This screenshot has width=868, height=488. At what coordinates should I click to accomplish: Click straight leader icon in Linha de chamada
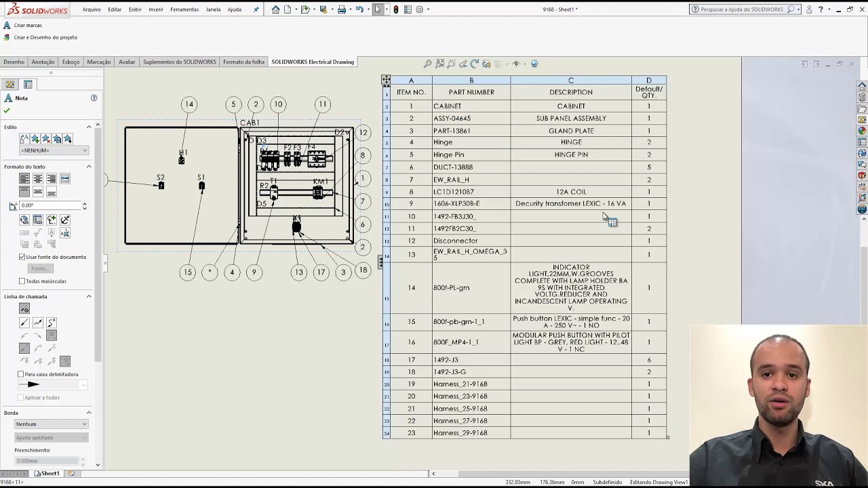tap(24, 323)
